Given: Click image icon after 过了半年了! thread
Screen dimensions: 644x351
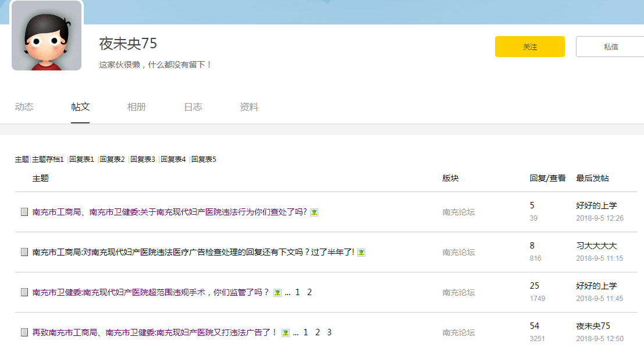Looking at the screenshot, I should coord(361,253).
